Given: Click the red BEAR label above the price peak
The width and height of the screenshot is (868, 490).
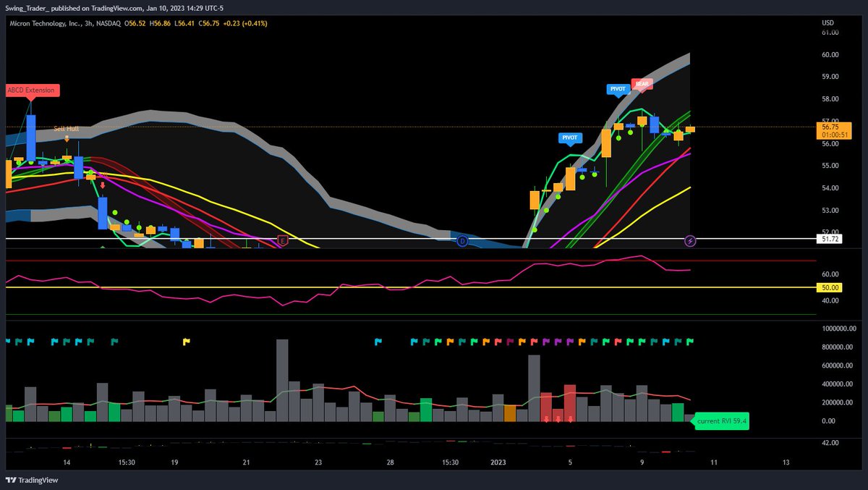Looking at the screenshot, I should pos(642,83).
